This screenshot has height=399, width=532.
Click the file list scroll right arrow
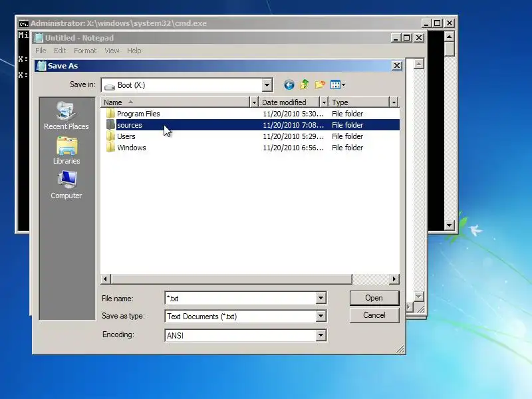click(394, 279)
